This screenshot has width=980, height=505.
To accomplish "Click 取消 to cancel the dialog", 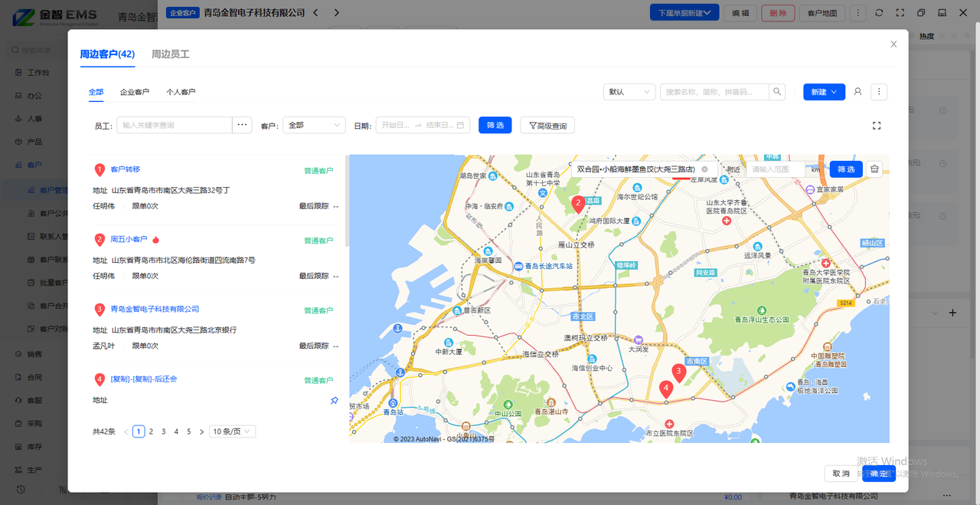I will coord(841,474).
